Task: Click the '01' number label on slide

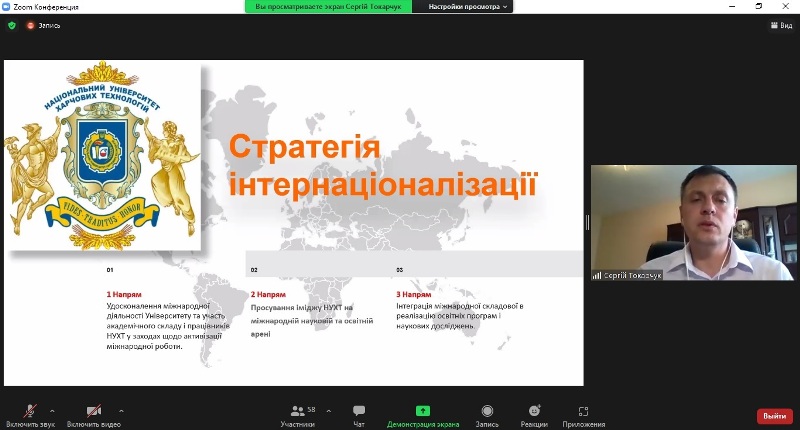Action: point(110,270)
